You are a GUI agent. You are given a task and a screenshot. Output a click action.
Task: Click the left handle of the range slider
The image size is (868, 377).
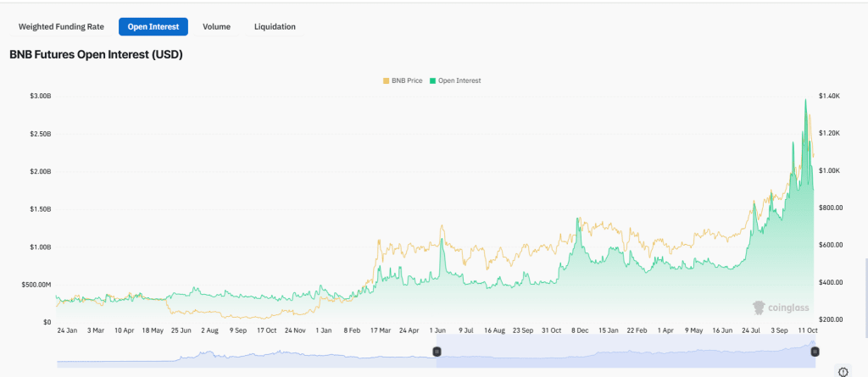tap(437, 352)
